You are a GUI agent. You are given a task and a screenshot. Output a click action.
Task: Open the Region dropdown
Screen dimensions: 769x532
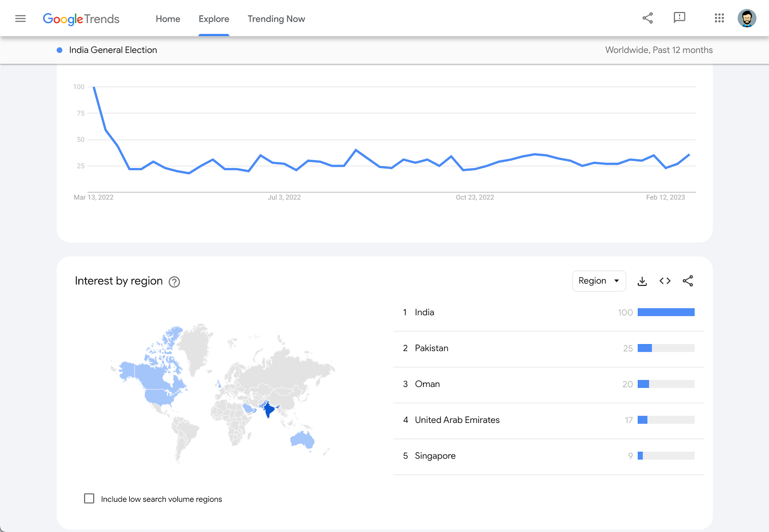point(599,281)
